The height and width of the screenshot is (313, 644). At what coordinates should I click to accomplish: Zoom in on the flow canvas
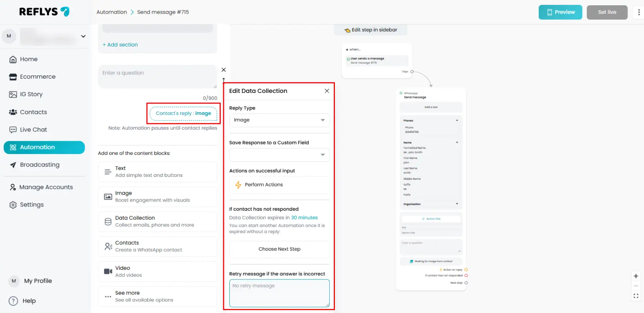tap(636, 276)
